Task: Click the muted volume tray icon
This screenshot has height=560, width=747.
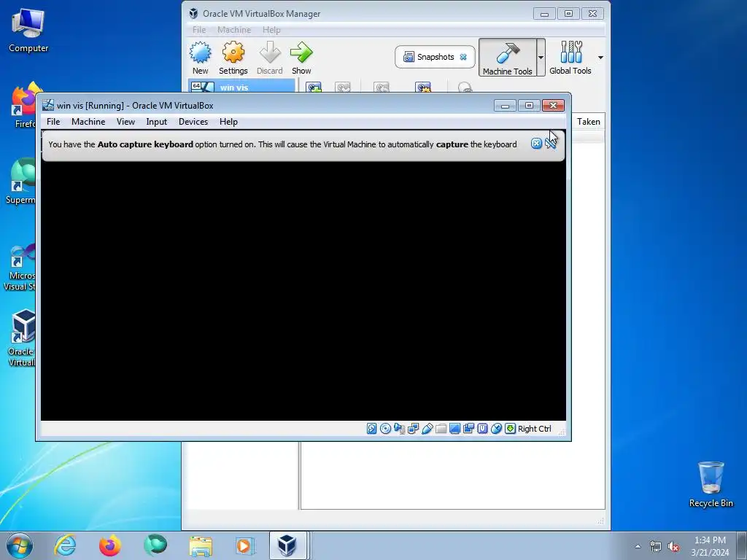Action: [673, 547]
